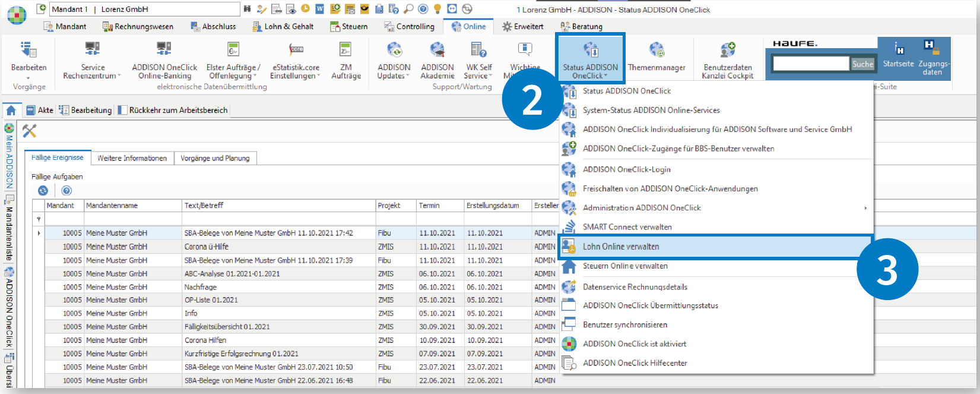This screenshot has height=394, width=980.
Task: Switch to Vorgänge und Planung tab
Action: (x=215, y=158)
